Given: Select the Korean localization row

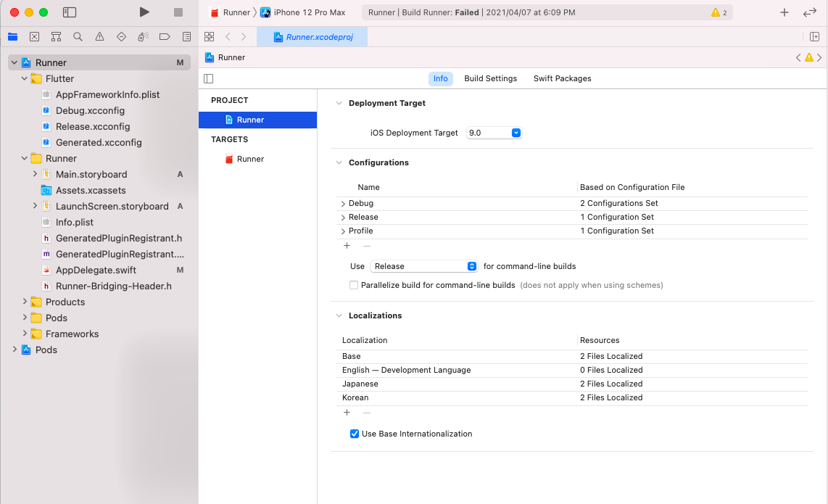Looking at the screenshot, I should pos(572,398).
